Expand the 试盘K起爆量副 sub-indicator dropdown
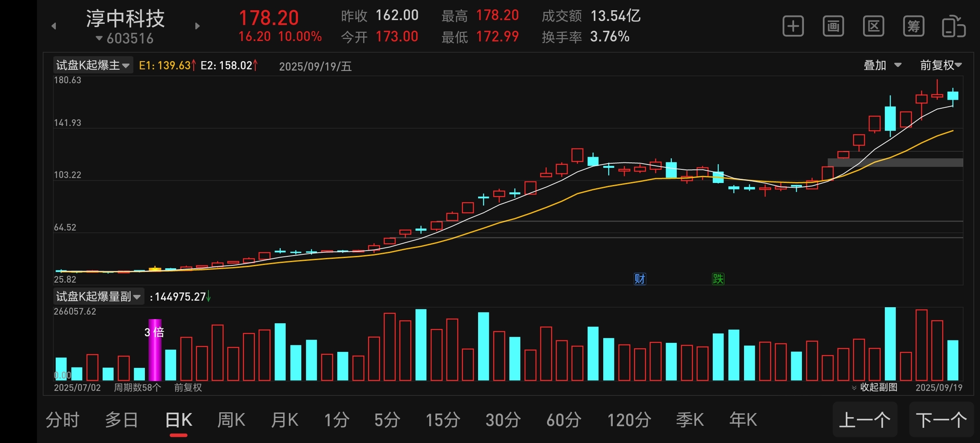The height and width of the screenshot is (443, 980). pos(98,297)
